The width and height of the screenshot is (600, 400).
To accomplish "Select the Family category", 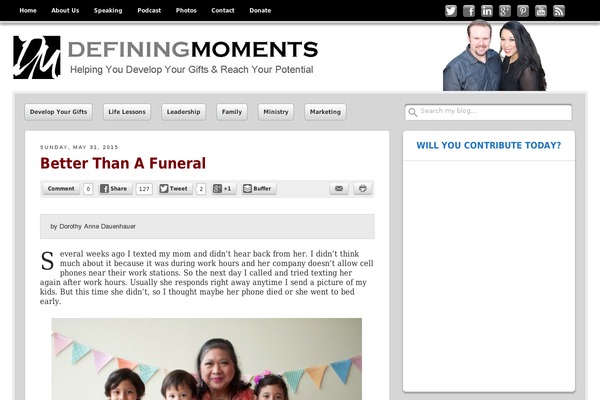I will (232, 112).
